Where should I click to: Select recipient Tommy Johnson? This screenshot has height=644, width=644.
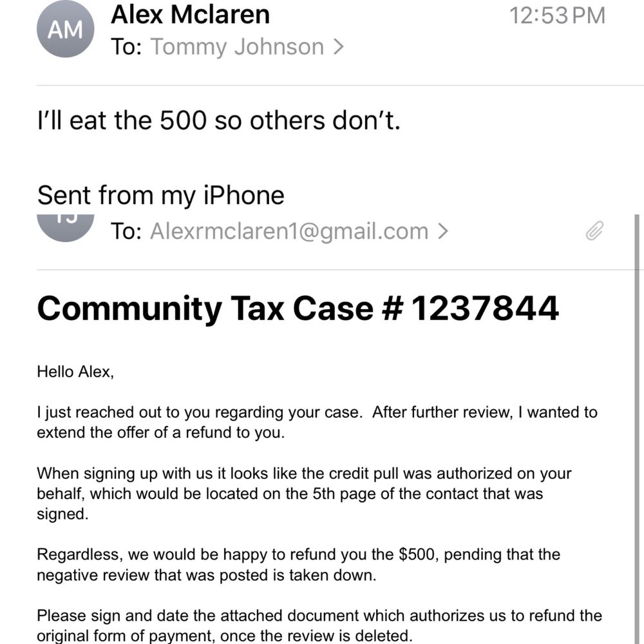(238, 46)
